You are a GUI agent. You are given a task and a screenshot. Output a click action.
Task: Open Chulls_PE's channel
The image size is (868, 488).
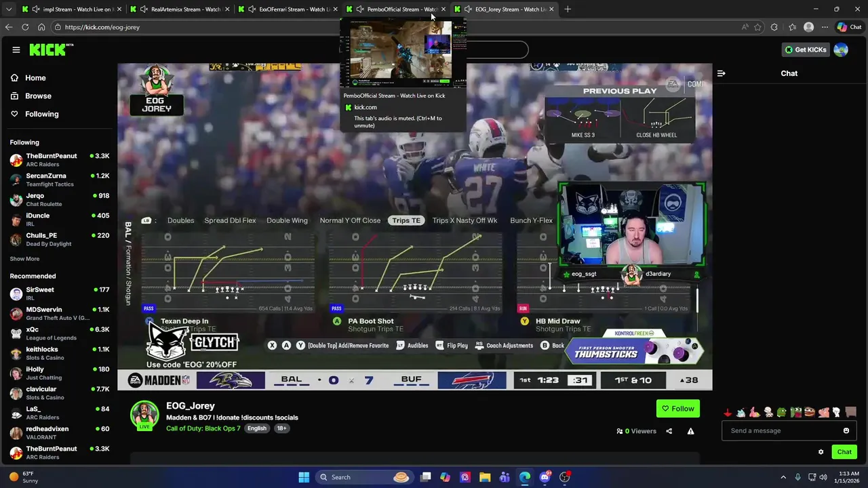coord(60,239)
